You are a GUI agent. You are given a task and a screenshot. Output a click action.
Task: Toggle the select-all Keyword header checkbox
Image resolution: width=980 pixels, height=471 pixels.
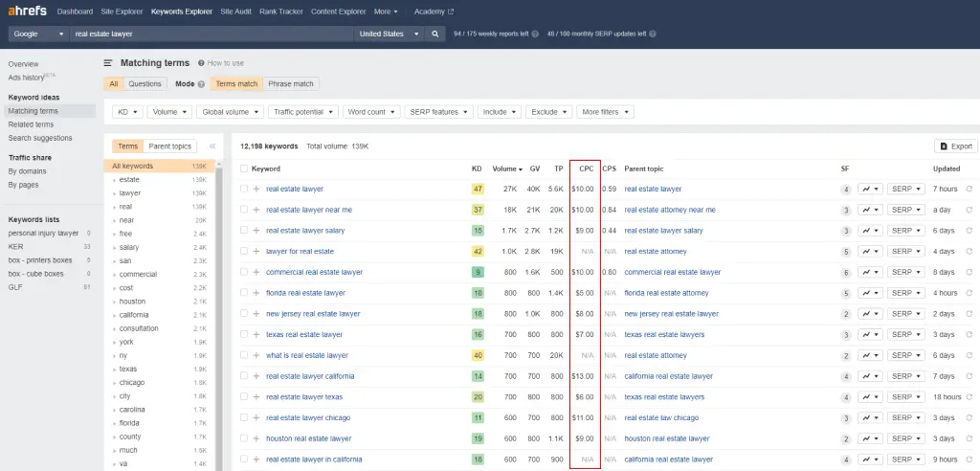coord(244,168)
